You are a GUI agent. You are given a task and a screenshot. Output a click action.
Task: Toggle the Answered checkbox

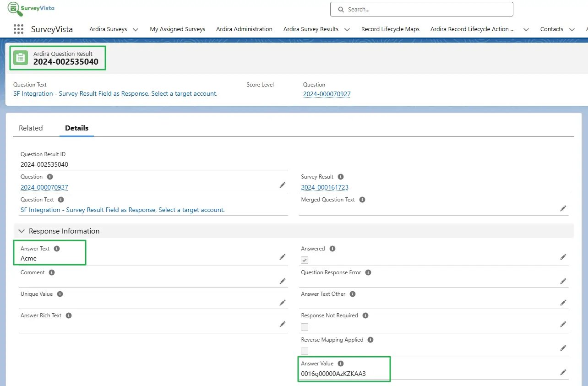point(305,260)
